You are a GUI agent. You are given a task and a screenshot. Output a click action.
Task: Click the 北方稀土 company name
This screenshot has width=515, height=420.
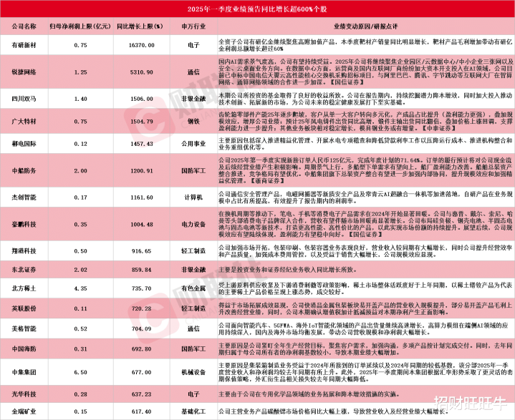24,288
